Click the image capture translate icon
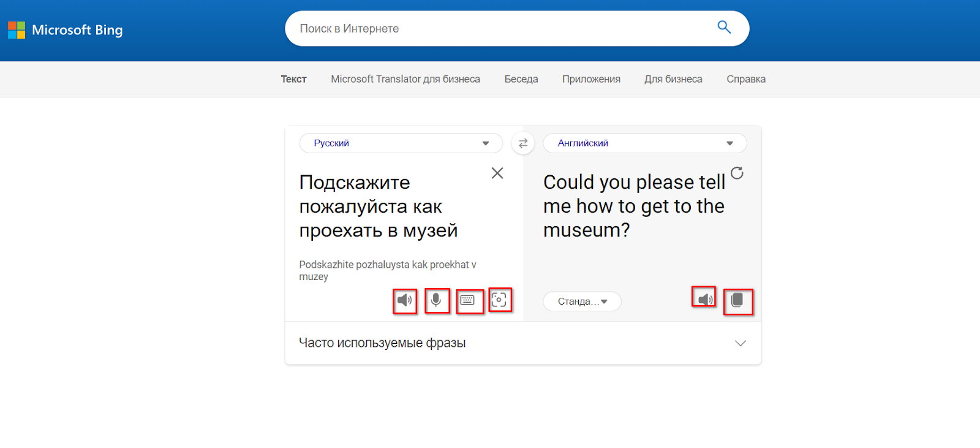 tap(499, 300)
